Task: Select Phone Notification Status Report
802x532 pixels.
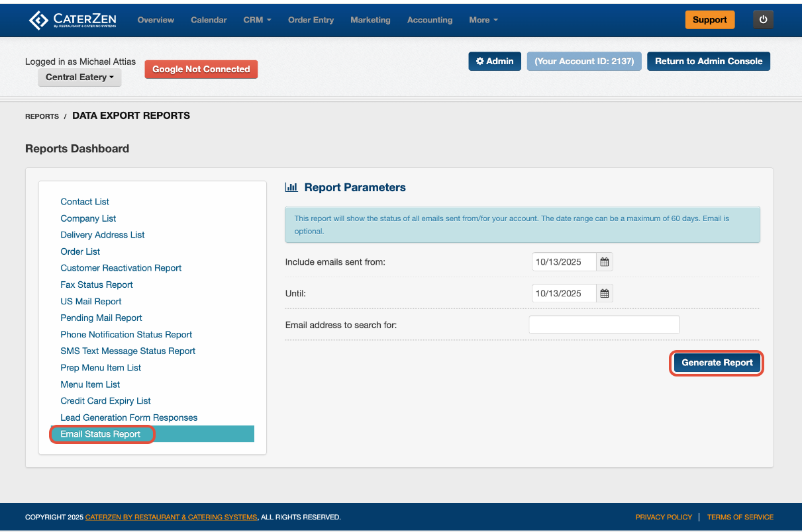Action: (x=126, y=335)
